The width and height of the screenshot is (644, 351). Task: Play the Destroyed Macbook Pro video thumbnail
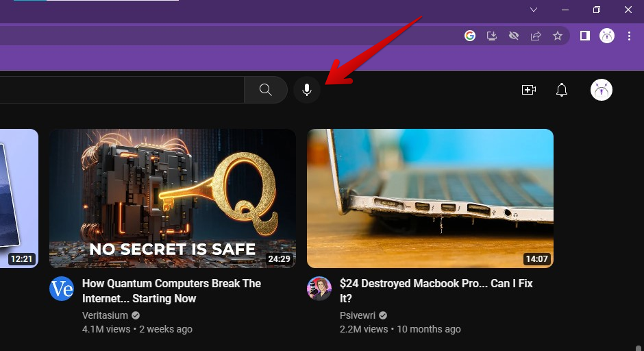click(430, 198)
